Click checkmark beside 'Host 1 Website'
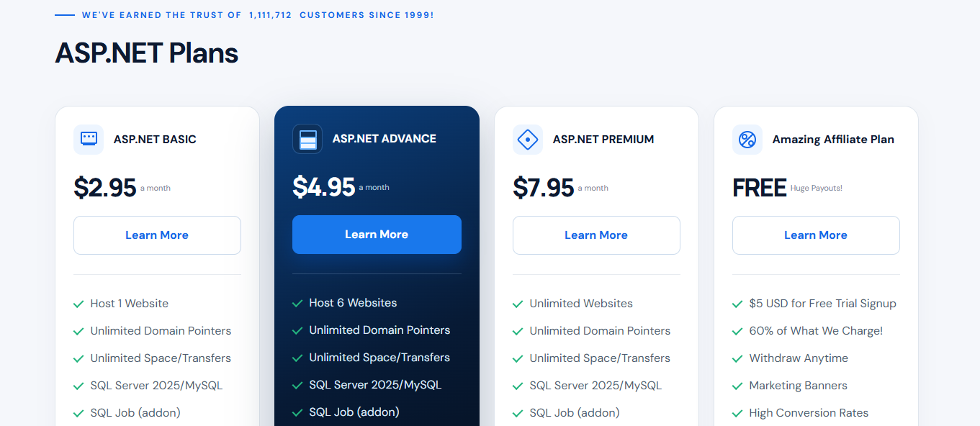This screenshot has height=426, width=980. coord(78,304)
